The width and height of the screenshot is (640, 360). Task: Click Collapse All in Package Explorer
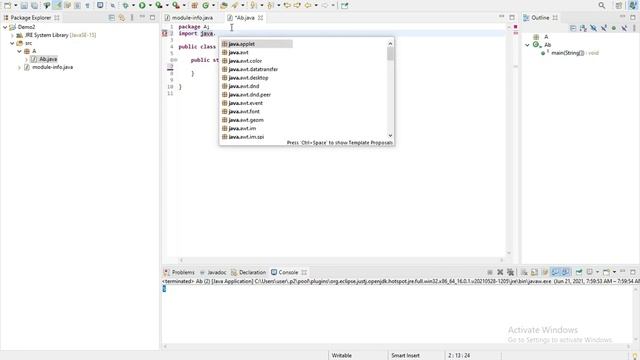click(x=111, y=18)
